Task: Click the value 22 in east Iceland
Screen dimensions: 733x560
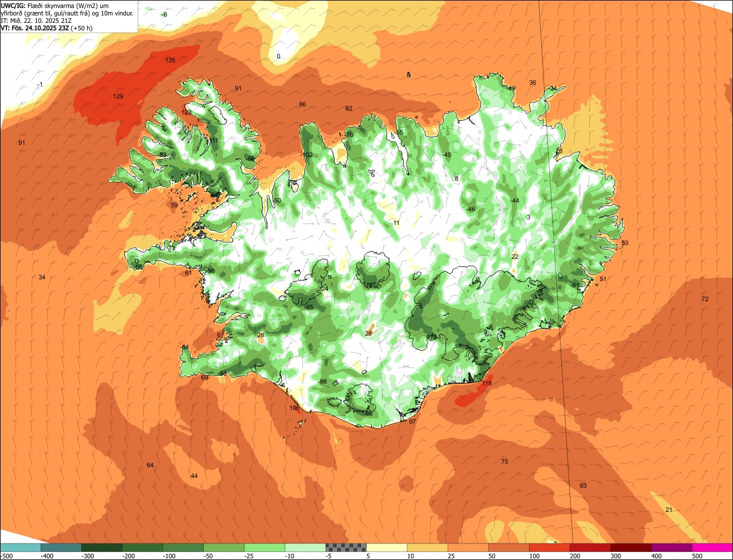Action: (x=515, y=257)
